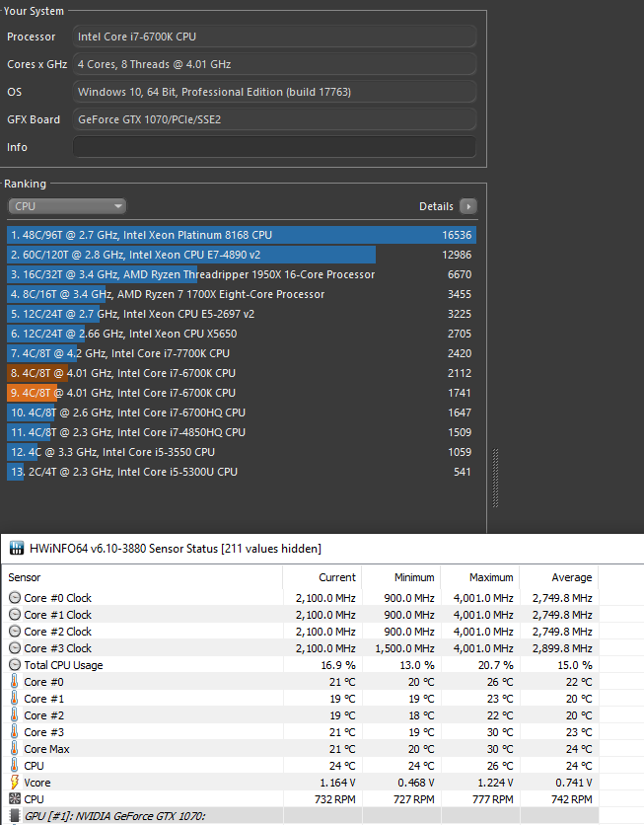Click Core #2 temperature thermometer icon

14,715
